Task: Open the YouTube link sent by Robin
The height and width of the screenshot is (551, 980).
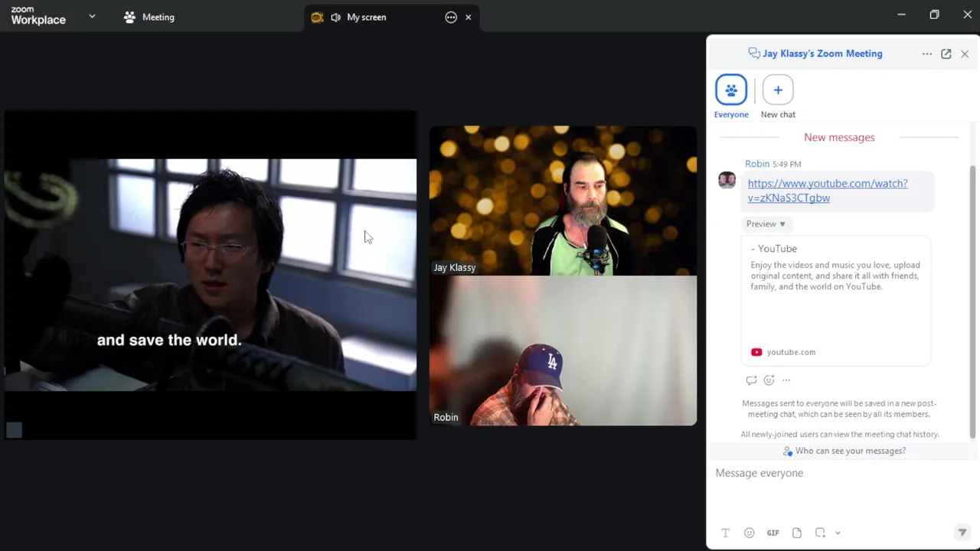Action: point(828,191)
